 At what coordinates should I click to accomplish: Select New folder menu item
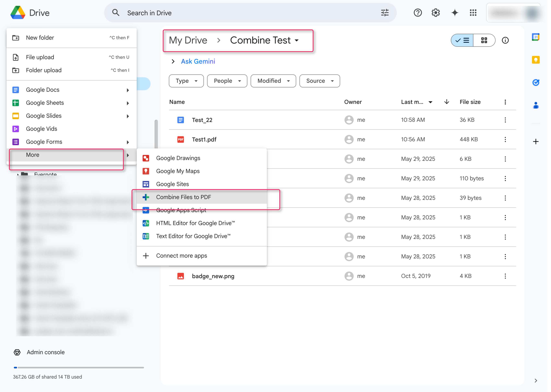pyautogui.click(x=71, y=38)
